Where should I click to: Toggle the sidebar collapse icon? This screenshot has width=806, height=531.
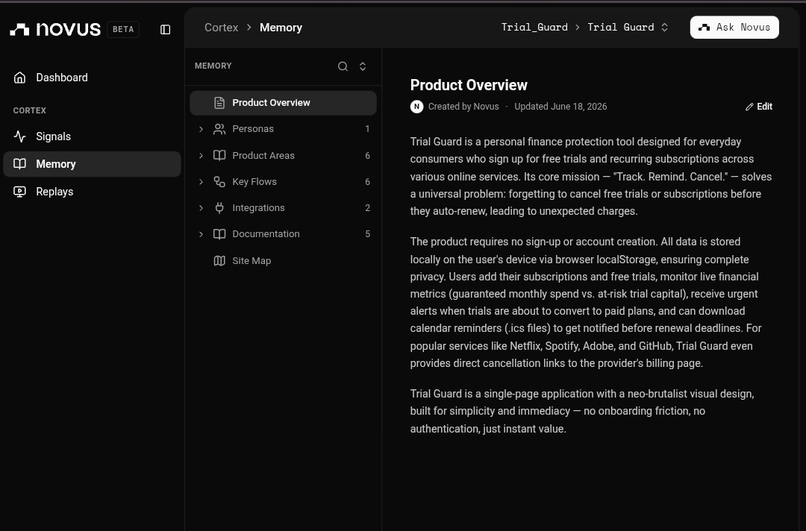[x=165, y=29]
